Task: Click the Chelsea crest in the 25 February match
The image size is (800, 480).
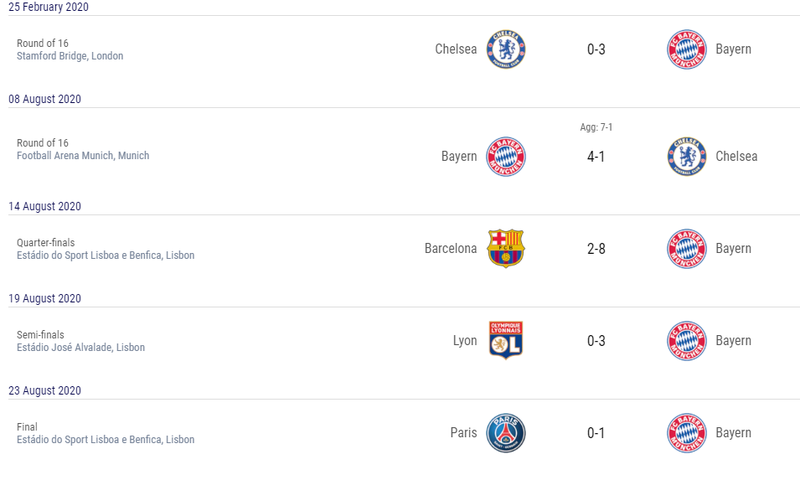Action: click(x=506, y=49)
